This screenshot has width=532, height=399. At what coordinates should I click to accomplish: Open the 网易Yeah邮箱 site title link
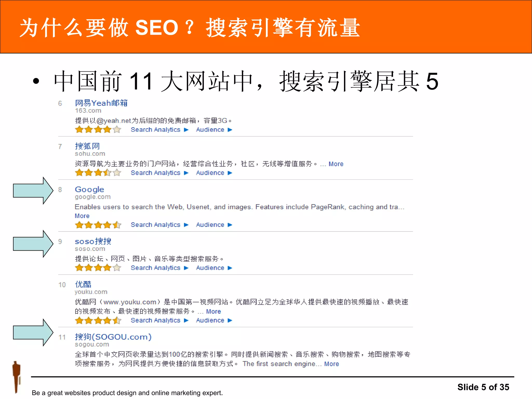(101, 103)
